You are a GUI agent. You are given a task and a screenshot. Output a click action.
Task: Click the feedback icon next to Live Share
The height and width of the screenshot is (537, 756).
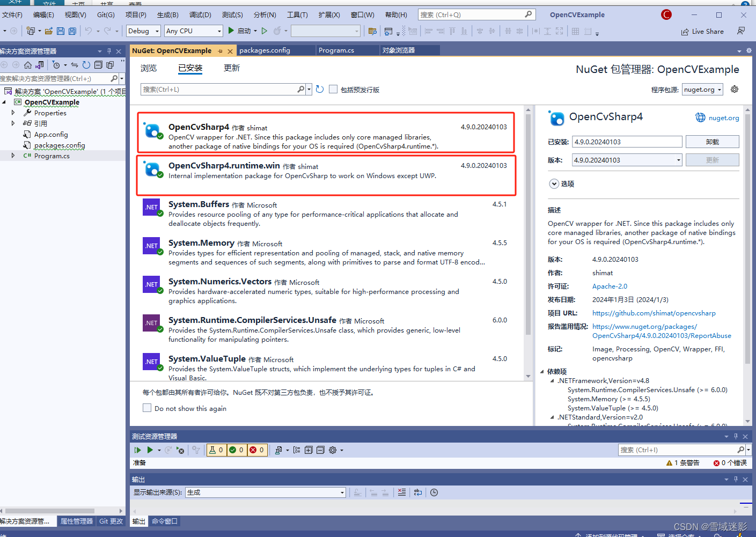(741, 31)
